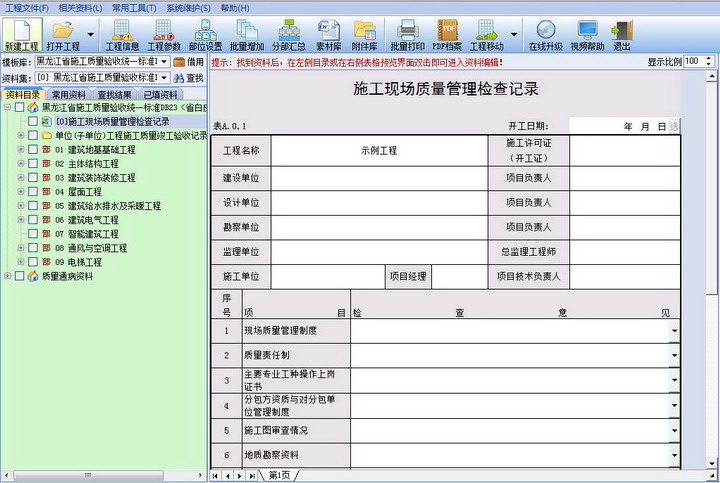Open dropdown for 质量责任制 row

click(x=674, y=355)
